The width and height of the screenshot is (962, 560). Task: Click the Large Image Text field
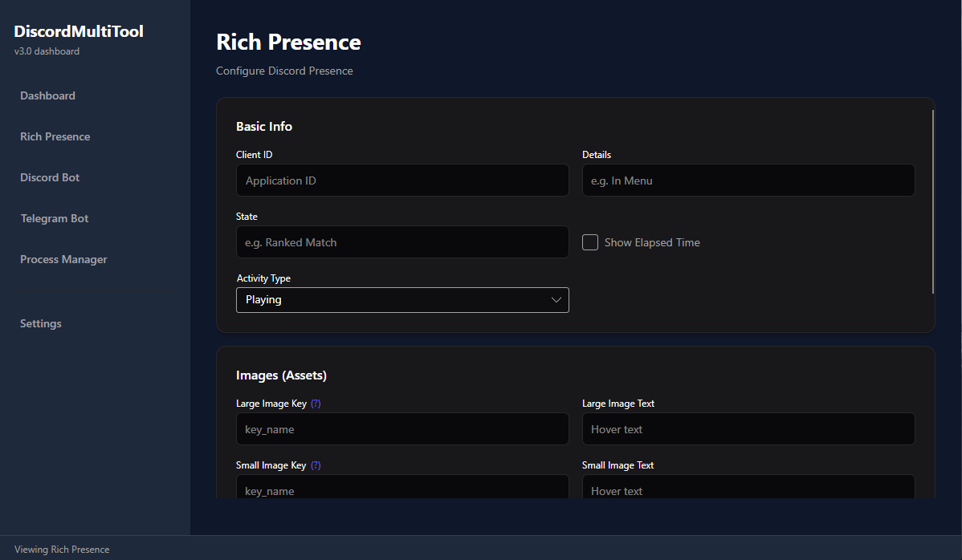pyautogui.click(x=748, y=429)
